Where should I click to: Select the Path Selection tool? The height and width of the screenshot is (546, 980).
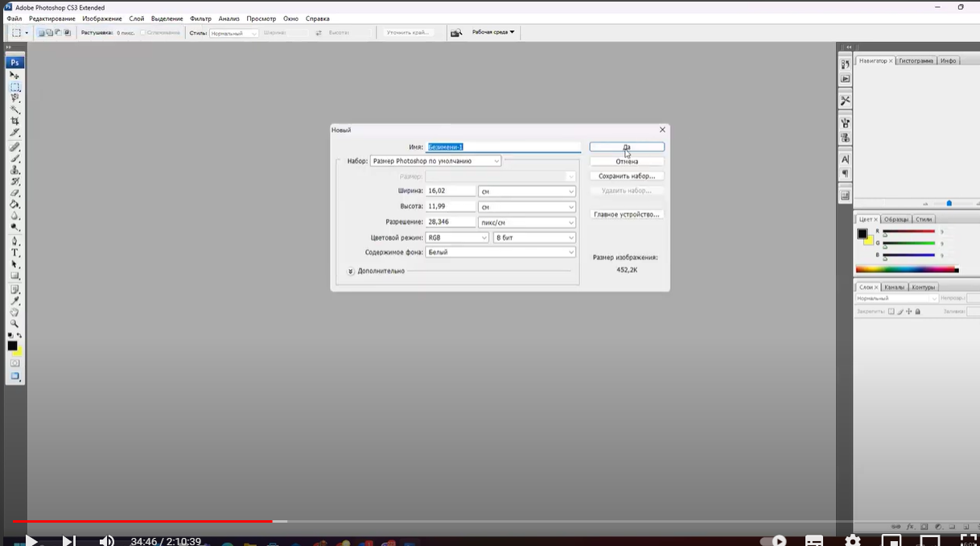click(x=14, y=264)
